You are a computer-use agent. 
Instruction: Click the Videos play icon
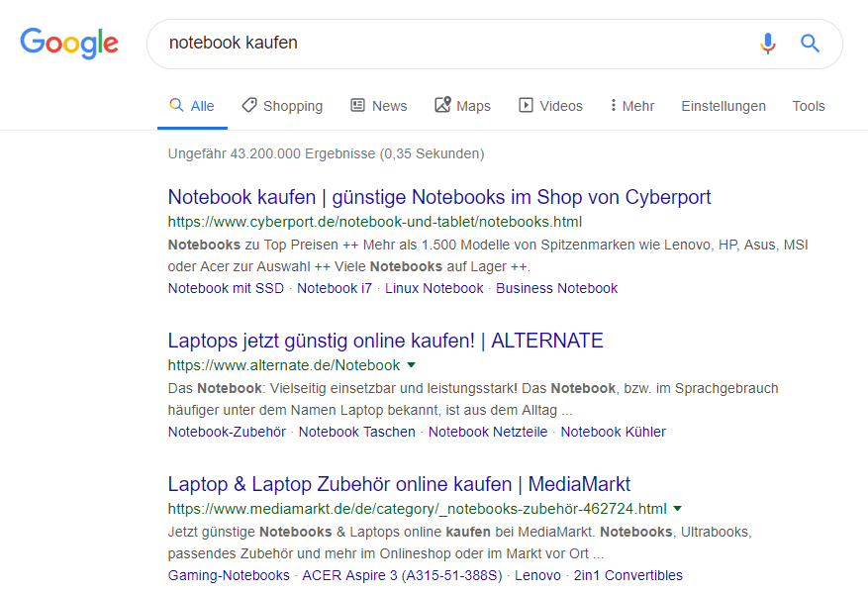point(526,105)
